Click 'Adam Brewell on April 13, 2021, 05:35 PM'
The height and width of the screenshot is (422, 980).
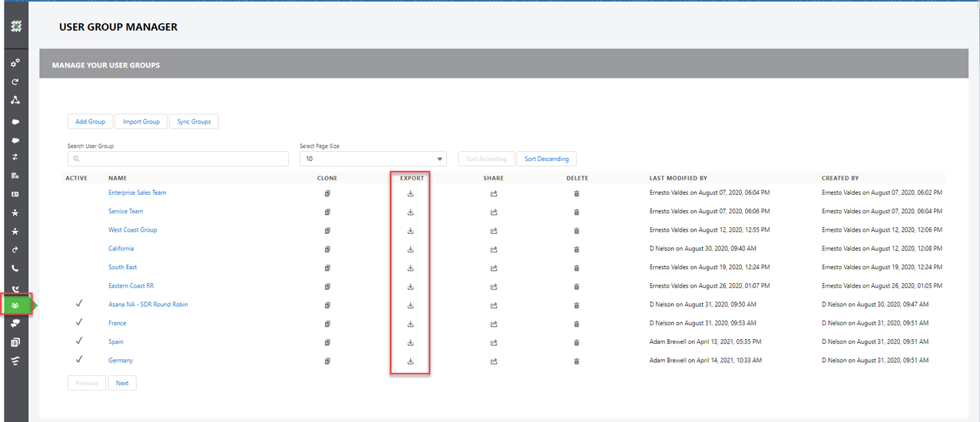[x=705, y=341]
